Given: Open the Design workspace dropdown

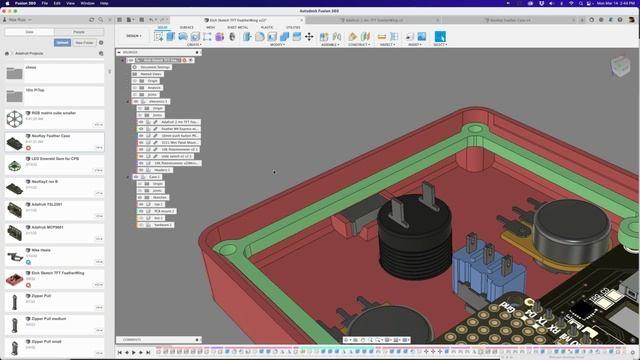Looking at the screenshot, I should click(x=134, y=36).
